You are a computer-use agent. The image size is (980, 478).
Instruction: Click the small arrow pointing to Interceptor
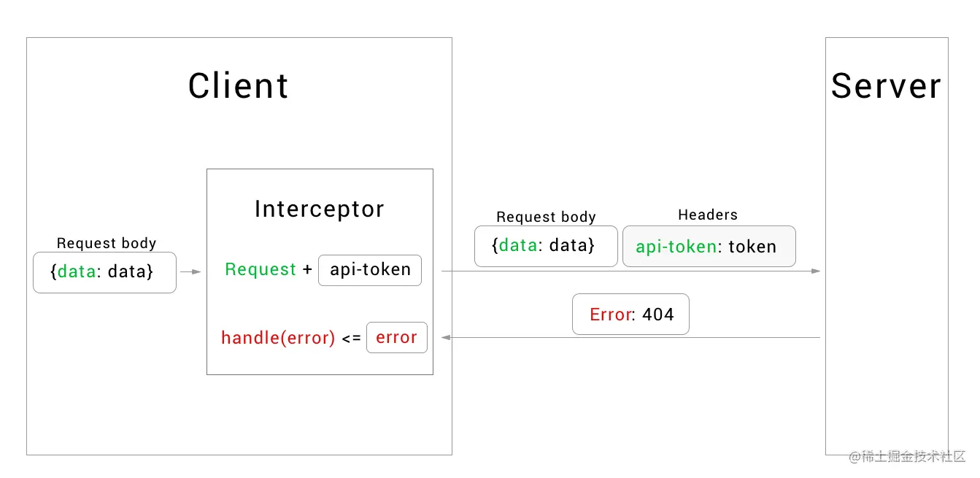191,271
